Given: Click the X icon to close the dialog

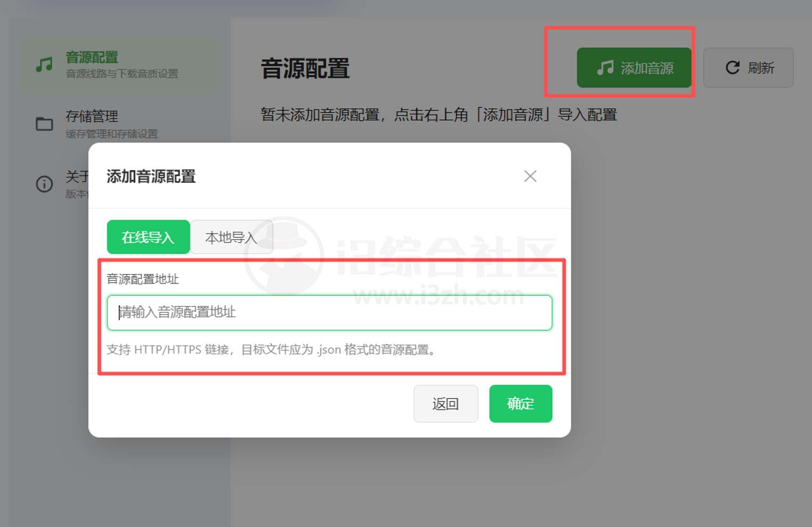Looking at the screenshot, I should point(530,176).
